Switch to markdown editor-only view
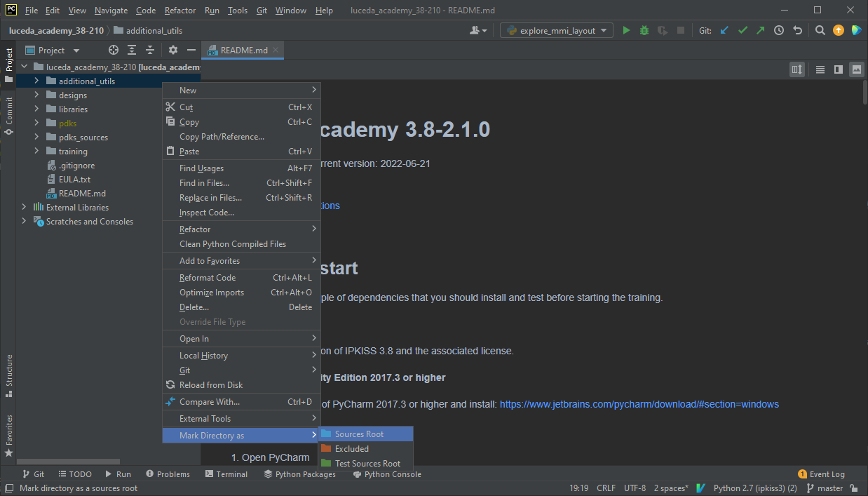 click(x=820, y=69)
